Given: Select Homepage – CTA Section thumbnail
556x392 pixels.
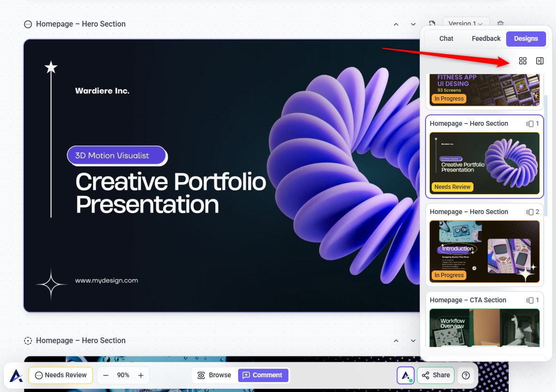Looking at the screenshot, I should pyautogui.click(x=484, y=327).
